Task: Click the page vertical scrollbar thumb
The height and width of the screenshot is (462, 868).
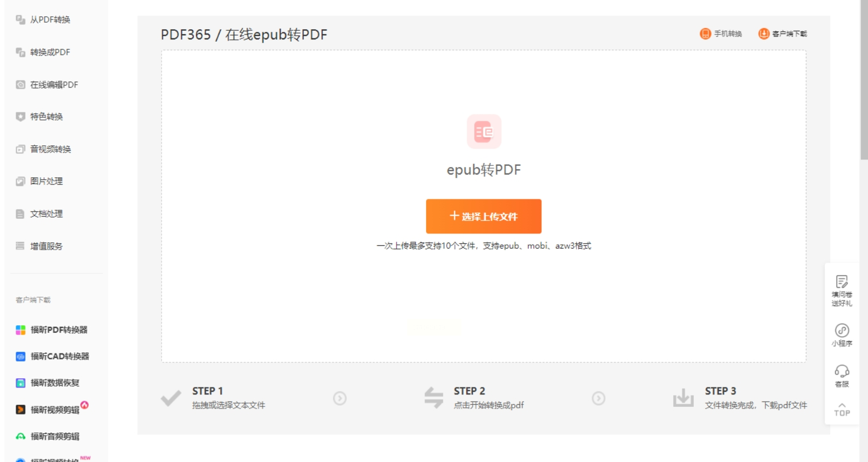Action: tap(864, 80)
